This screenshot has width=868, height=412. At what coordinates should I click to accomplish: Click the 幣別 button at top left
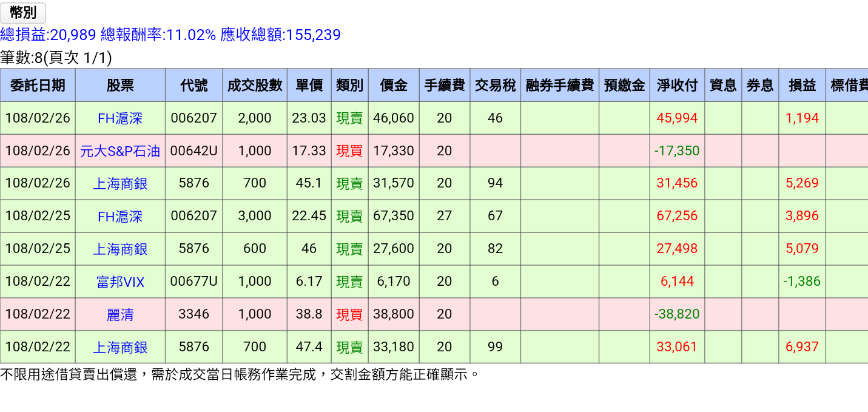(x=22, y=12)
